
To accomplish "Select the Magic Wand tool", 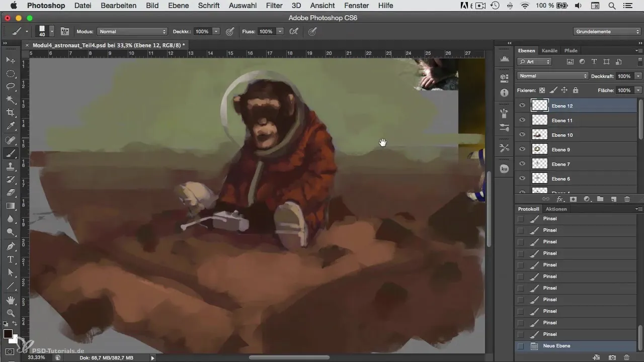I will click(x=10, y=100).
